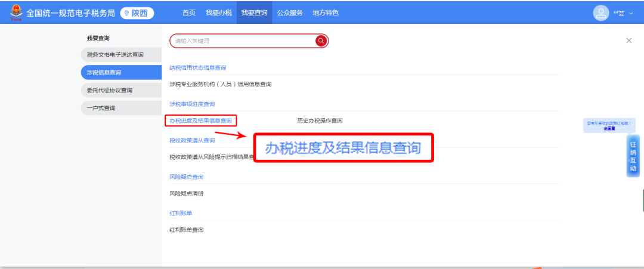
Task: Click the 涉税事项进度查询 section heading
Action: tap(192, 104)
